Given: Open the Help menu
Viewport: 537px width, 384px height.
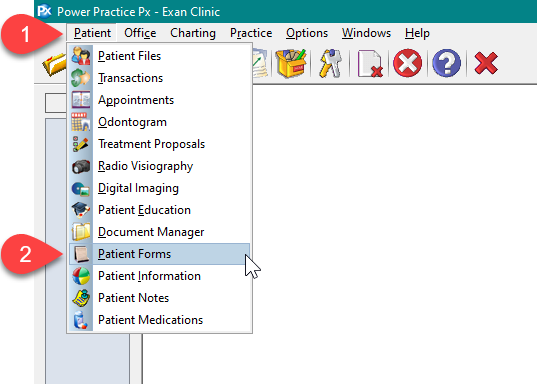Looking at the screenshot, I should pos(417,33).
